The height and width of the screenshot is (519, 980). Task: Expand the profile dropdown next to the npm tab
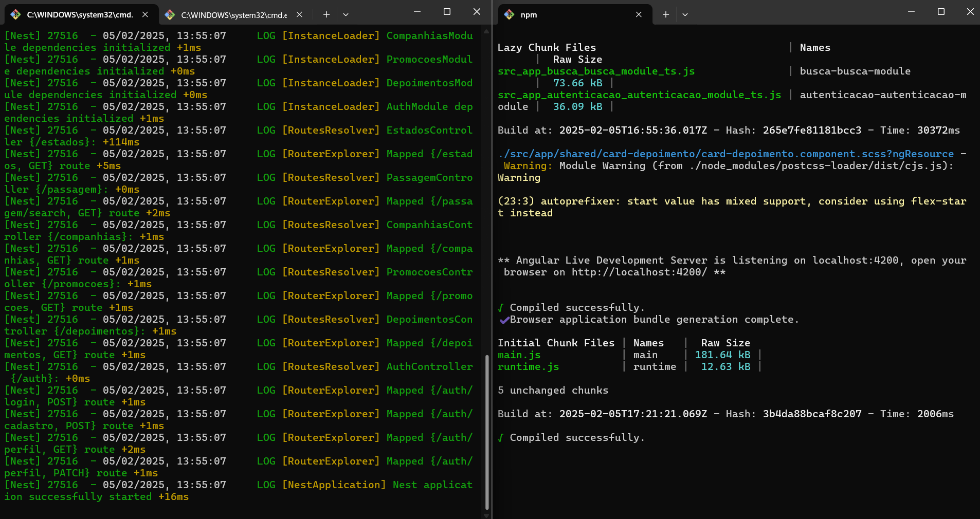coord(685,14)
